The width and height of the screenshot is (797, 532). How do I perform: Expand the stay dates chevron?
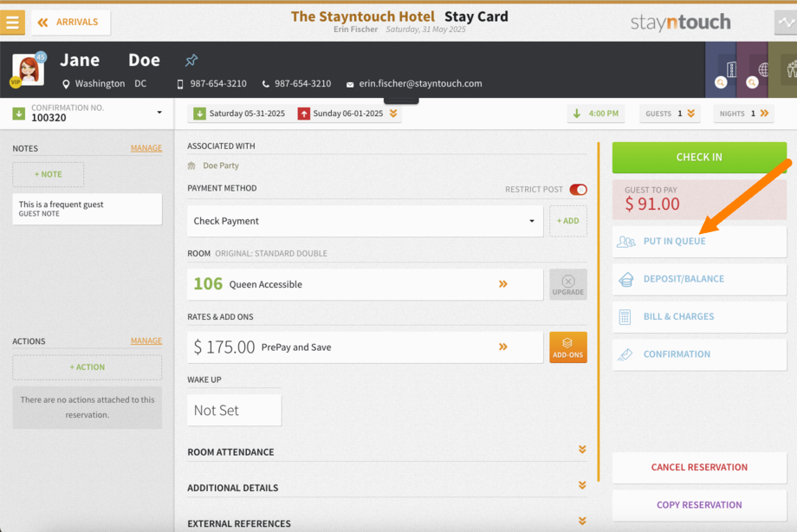393,114
